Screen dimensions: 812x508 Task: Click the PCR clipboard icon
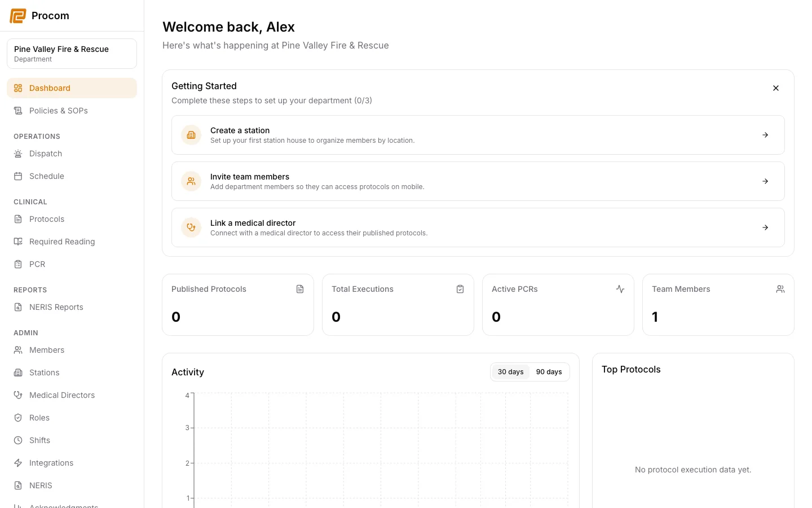tap(18, 264)
